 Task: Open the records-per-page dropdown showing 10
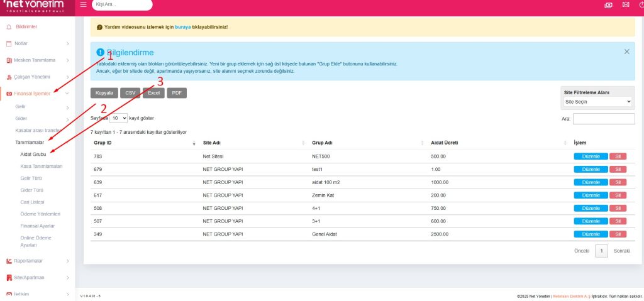118,118
